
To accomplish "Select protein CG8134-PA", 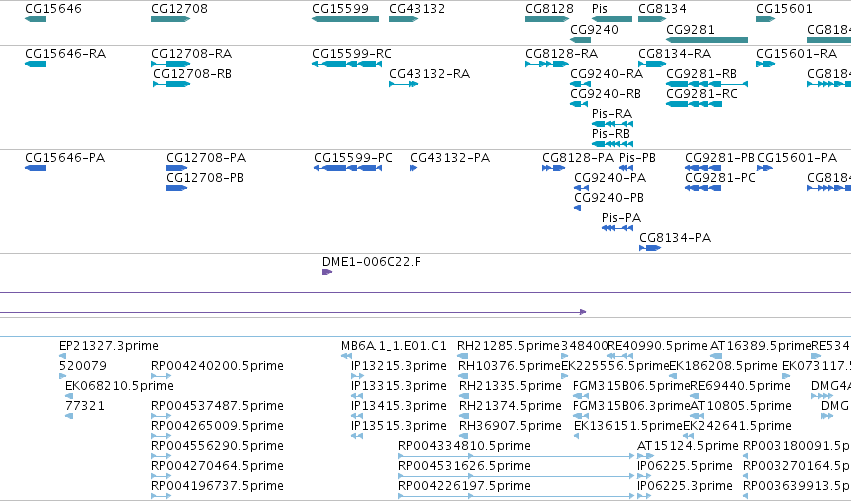I will 675,238.
